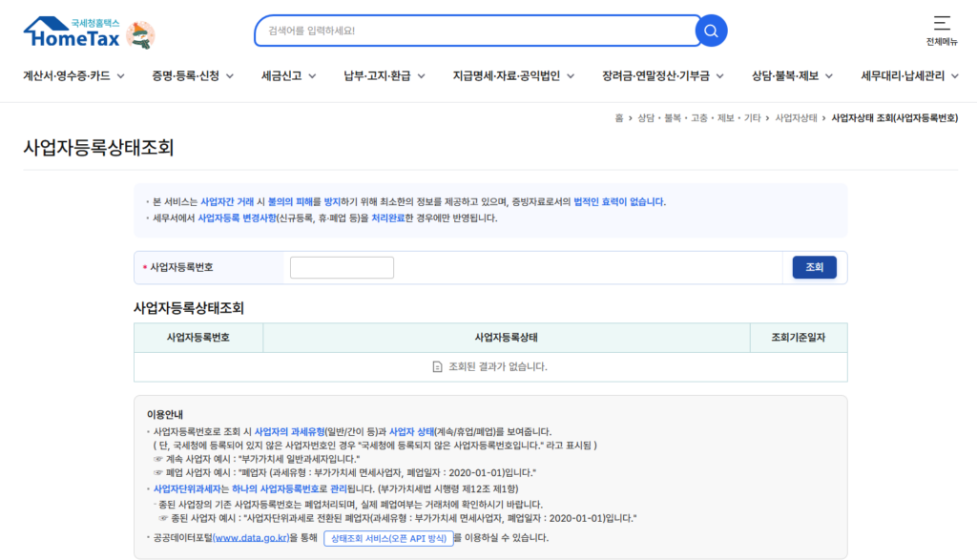Image resolution: width=977 pixels, height=560 pixels.
Task: Go to 홈 in the breadcrumb
Action: click(x=619, y=118)
